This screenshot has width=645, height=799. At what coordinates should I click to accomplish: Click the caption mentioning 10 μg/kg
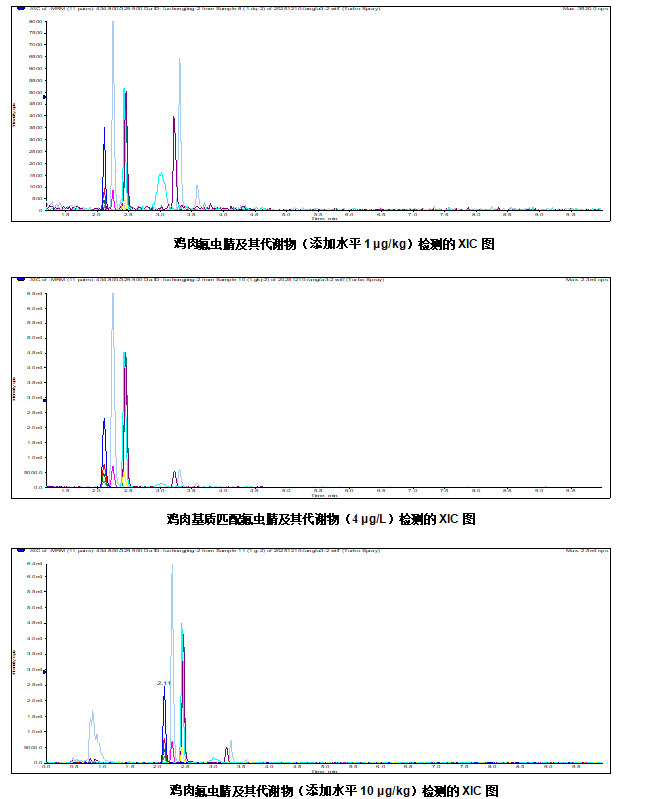(333, 790)
